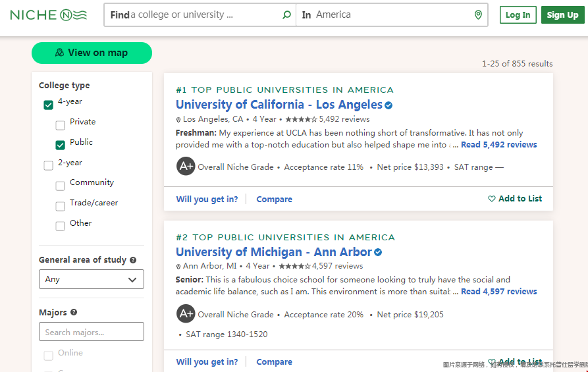Screen dimensions: 588x372
Task: Click the 1-25 of 855 results text
Action: (x=517, y=64)
